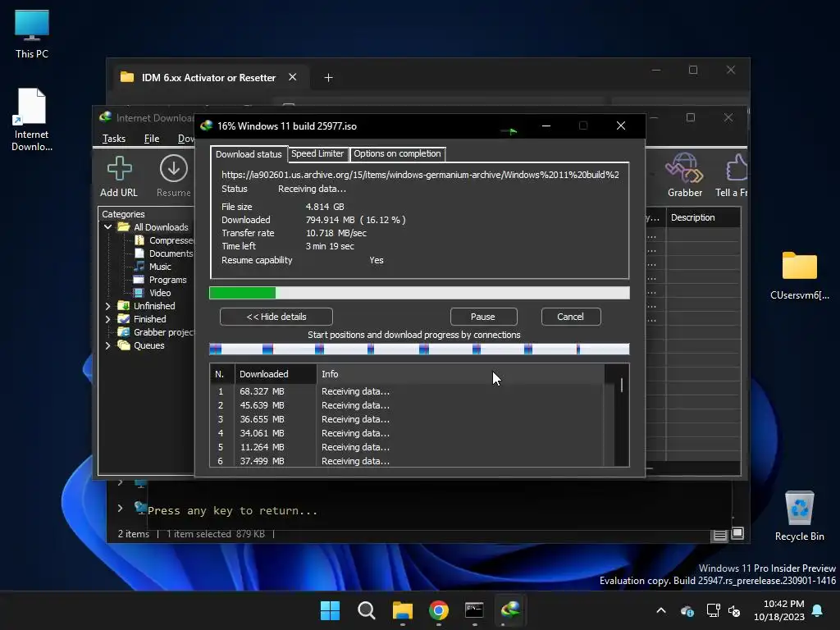
Task: Select the Programs category
Action: 160,280
